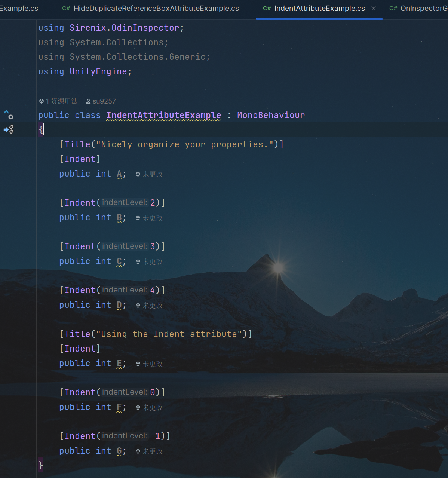Click the author icon beside su9257
448x478 pixels.
(88, 101)
